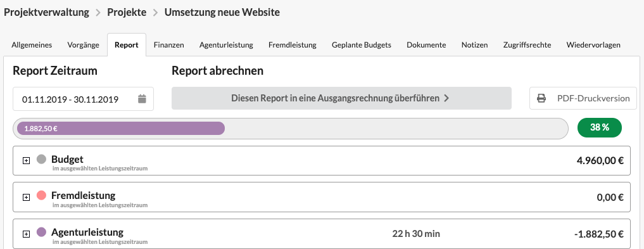
Task: Click the purple 1.882,50 € progress bar
Action: click(x=121, y=128)
